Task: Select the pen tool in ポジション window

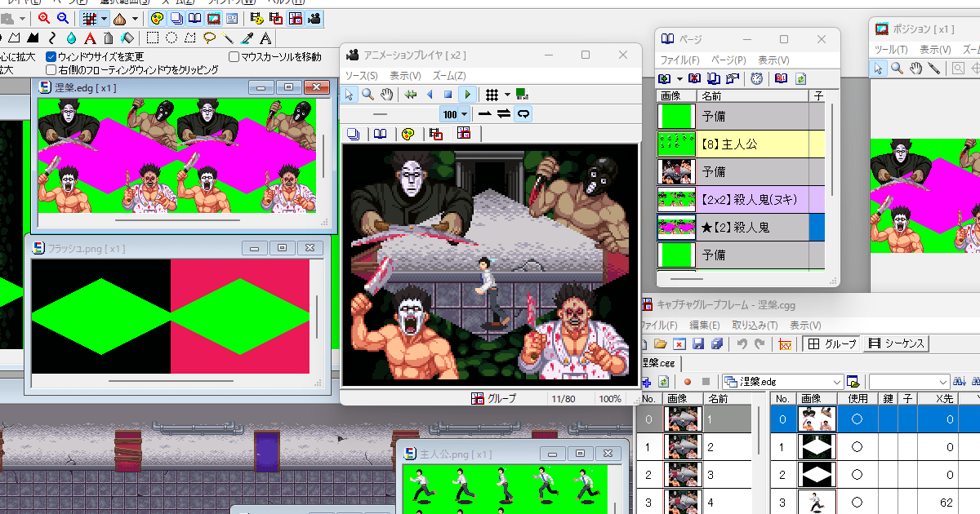Action: coord(933,69)
